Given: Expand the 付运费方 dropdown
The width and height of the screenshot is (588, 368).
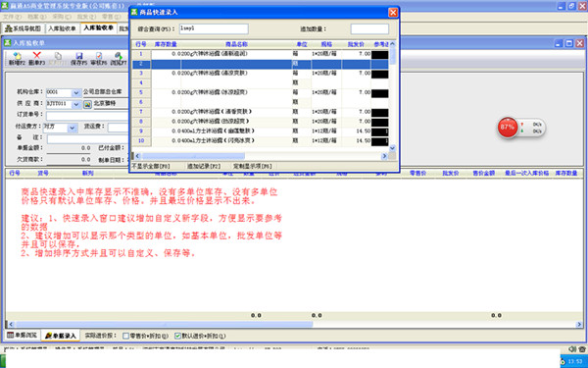Looking at the screenshot, I should [72, 128].
